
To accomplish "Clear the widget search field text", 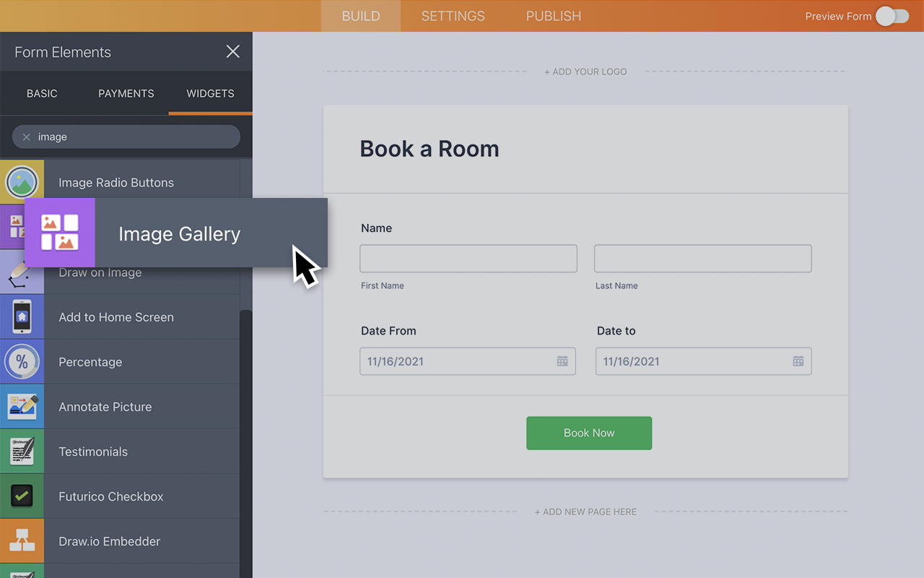I will click(x=27, y=137).
